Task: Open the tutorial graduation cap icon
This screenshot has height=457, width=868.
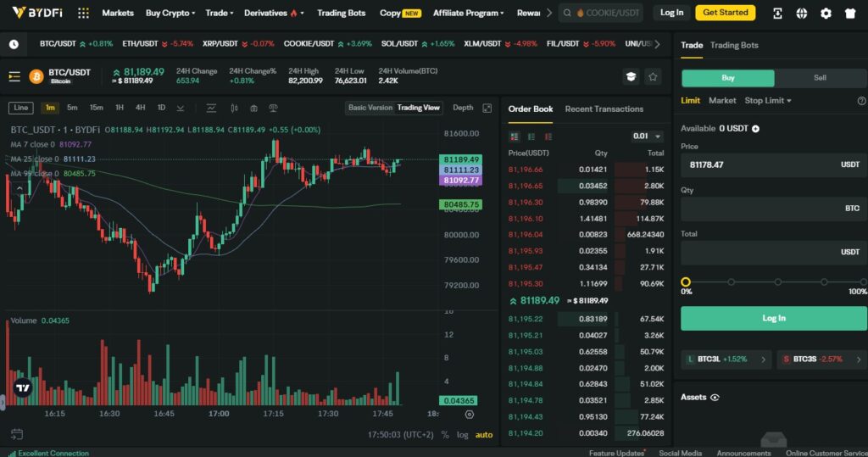Action: click(x=631, y=77)
